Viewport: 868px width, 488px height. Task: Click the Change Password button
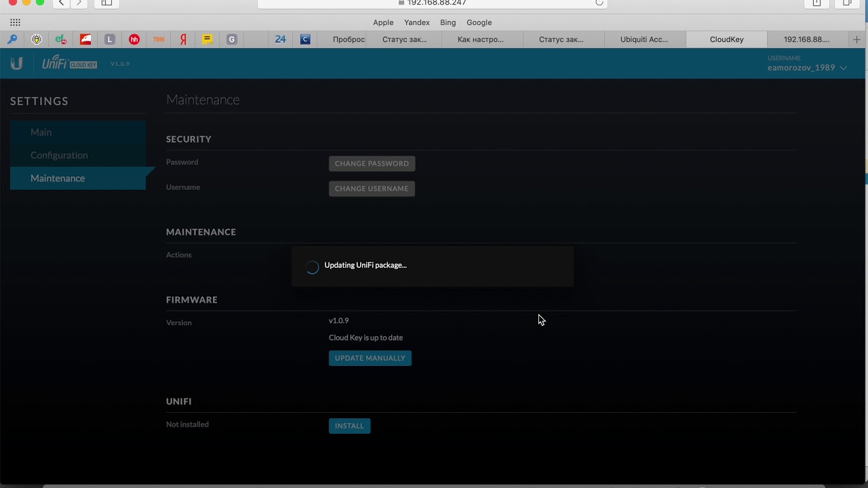coord(372,163)
